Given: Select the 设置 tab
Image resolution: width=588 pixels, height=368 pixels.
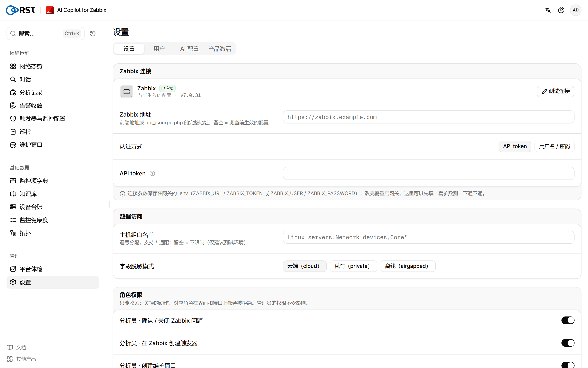Looking at the screenshot, I should (x=129, y=49).
